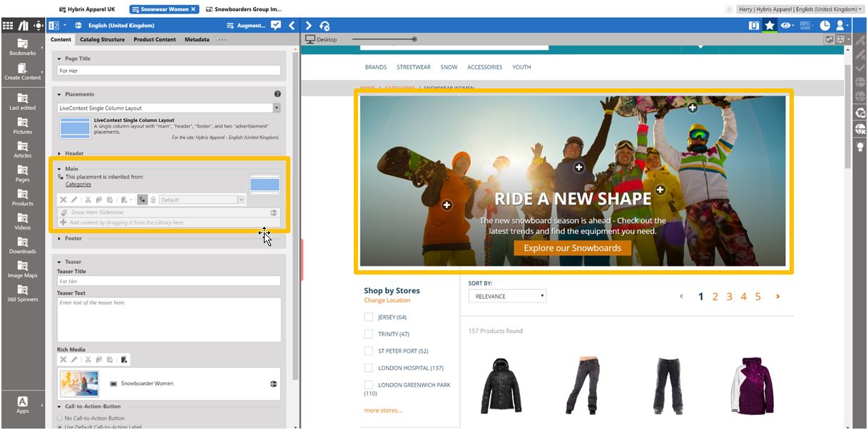Switch to the Catalog Structure tab
The width and height of the screenshot is (868, 430).
pyautogui.click(x=102, y=39)
